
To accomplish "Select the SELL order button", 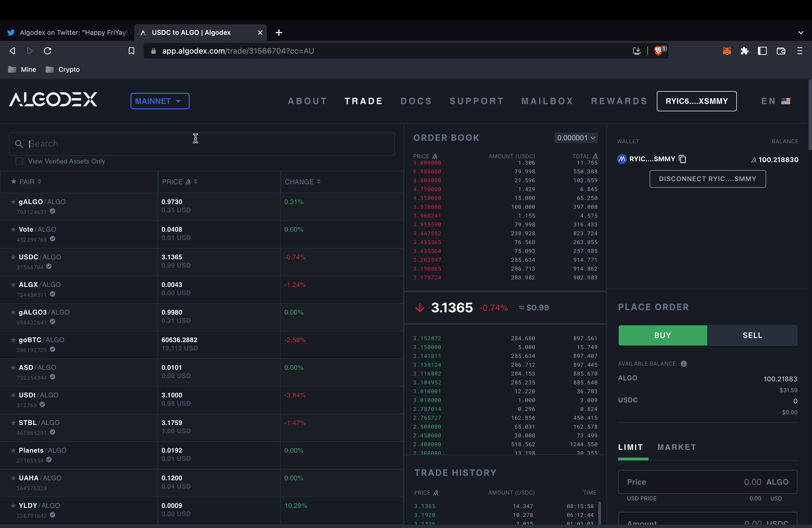I will [x=752, y=335].
